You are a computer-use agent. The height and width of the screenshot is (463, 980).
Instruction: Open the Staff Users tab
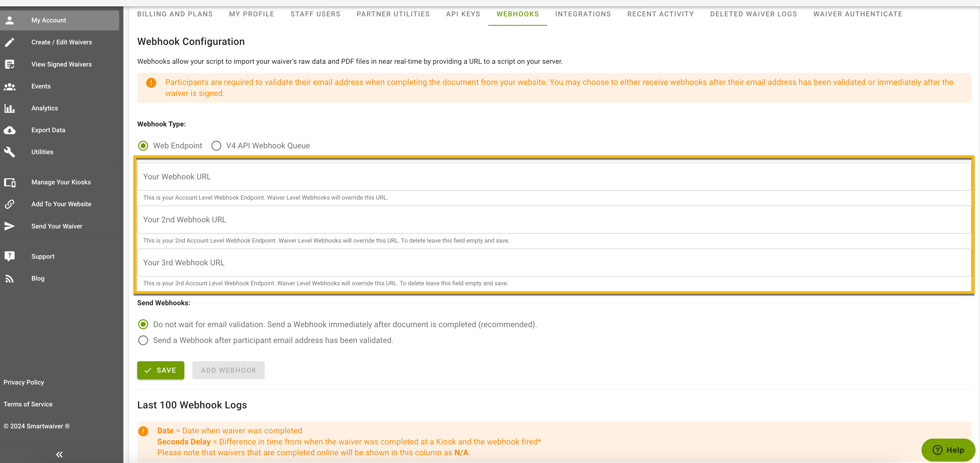[x=315, y=14]
